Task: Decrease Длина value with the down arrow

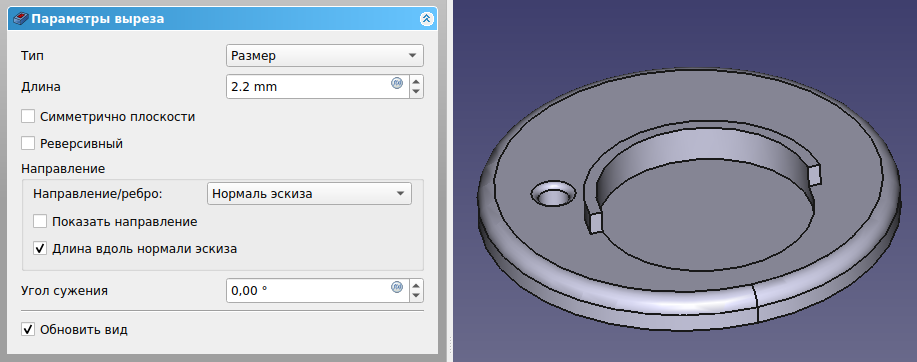Action: 416,92
